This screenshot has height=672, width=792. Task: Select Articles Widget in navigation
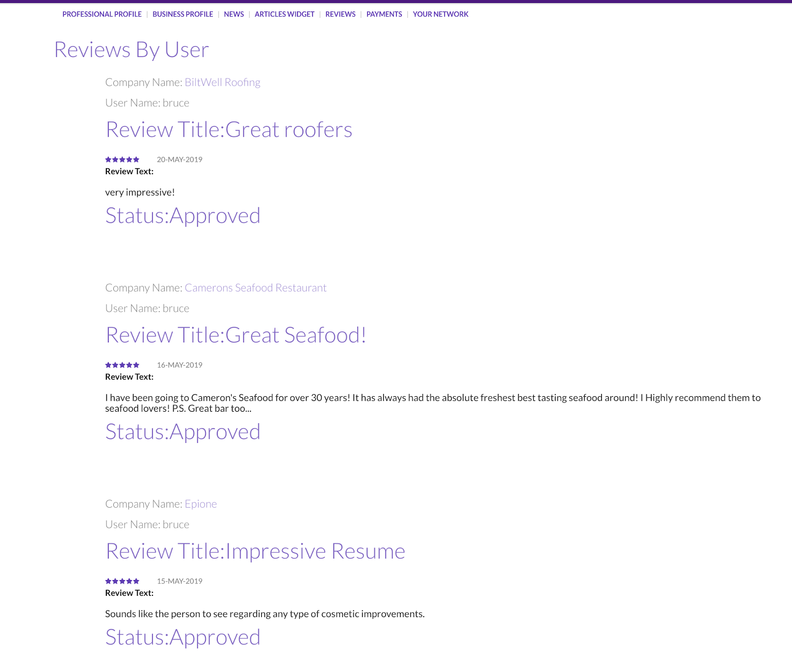coord(285,14)
